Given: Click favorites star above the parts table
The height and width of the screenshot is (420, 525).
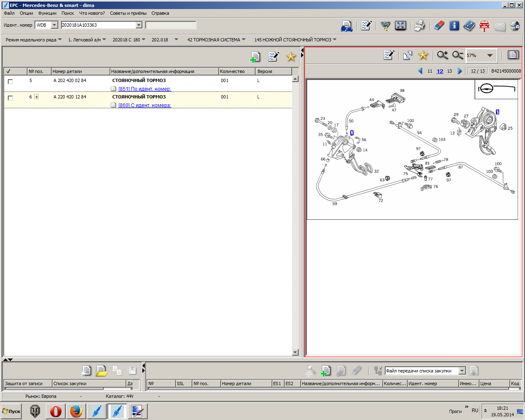Looking at the screenshot, I should point(291,57).
